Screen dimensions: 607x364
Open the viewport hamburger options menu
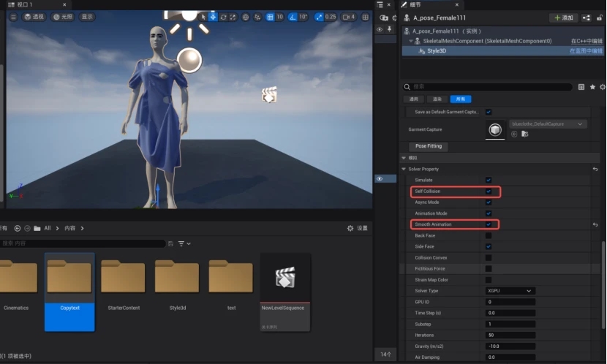12,17
